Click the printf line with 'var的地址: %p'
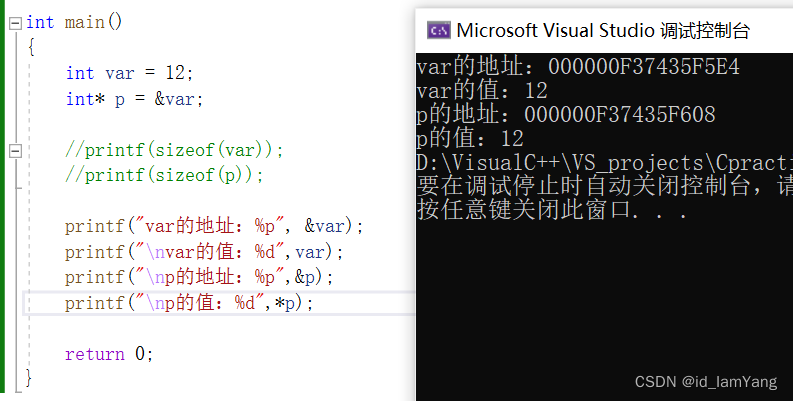The image size is (793, 401). tap(214, 226)
